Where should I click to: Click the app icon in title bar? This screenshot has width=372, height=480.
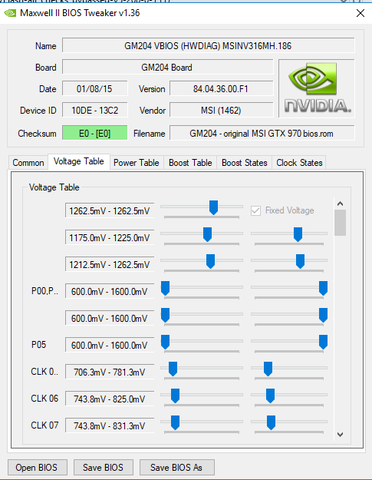(x=10, y=13)
